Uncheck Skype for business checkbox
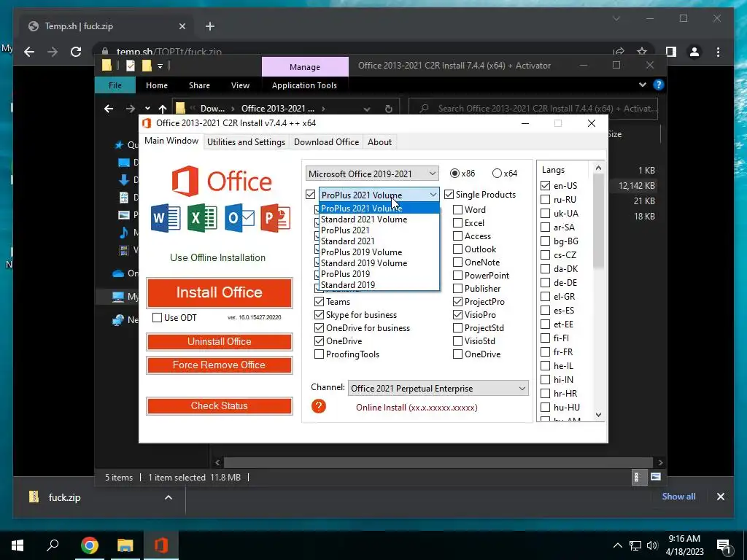This screenshot has height=560, width=747. (320, 315)
